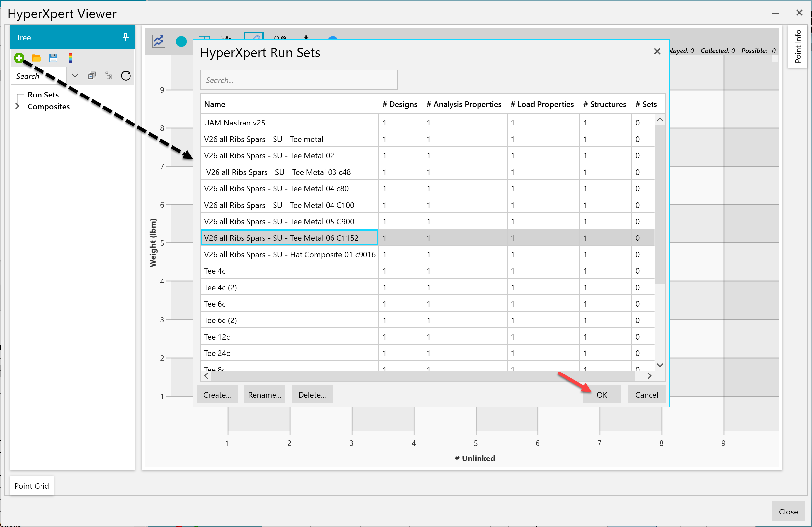Click the save floppy disk icon
Screen dimensions: 812x527
(53, 58)
